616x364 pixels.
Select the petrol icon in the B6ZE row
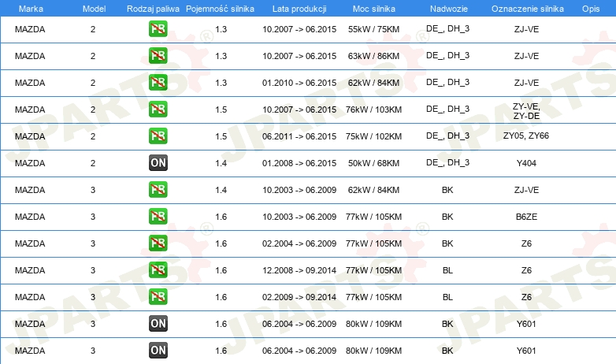pyautogui.click(x=158, y=216)
